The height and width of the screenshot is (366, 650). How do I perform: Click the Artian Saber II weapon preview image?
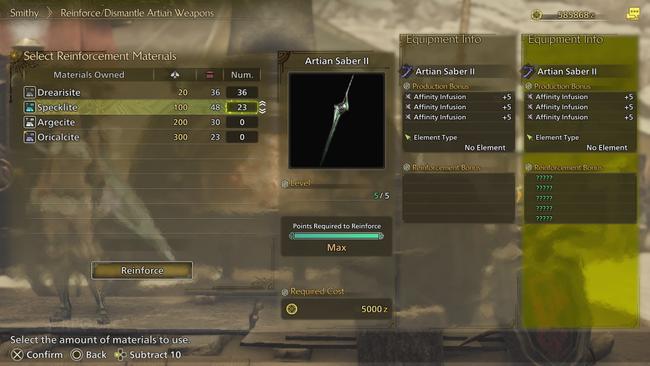coord(337,121)
